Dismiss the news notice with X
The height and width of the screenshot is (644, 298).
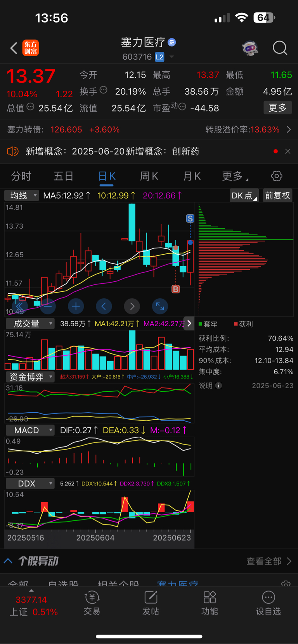288,151
